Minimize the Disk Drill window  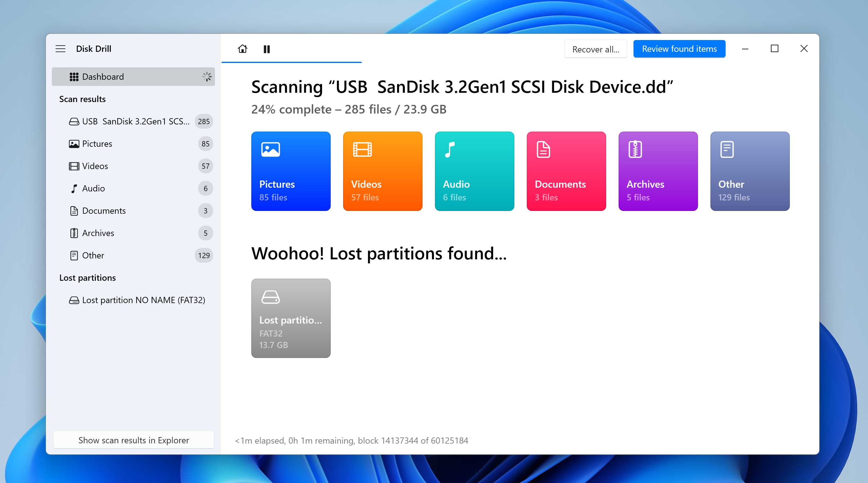pyautogui.click(x=745, y=49)
